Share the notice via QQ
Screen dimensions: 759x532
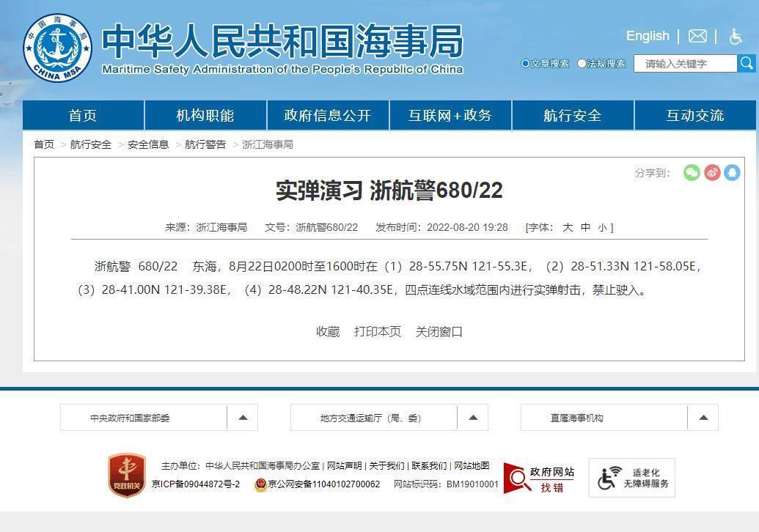732,172
